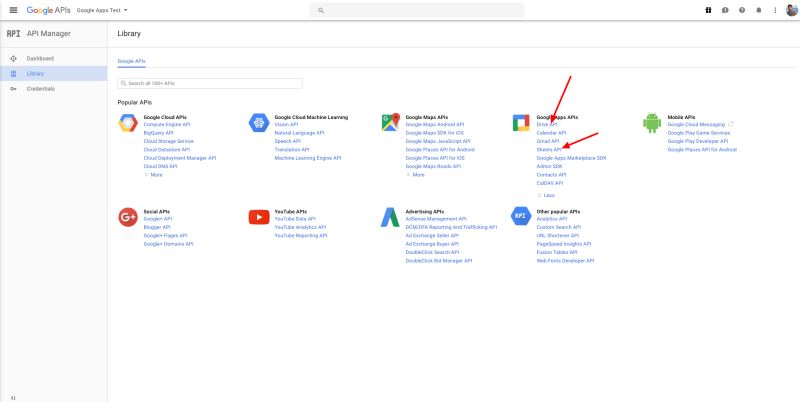Open the Gmail API link
Image resolution: width=800 pixels, height=402 pixels.
point(548,141)
